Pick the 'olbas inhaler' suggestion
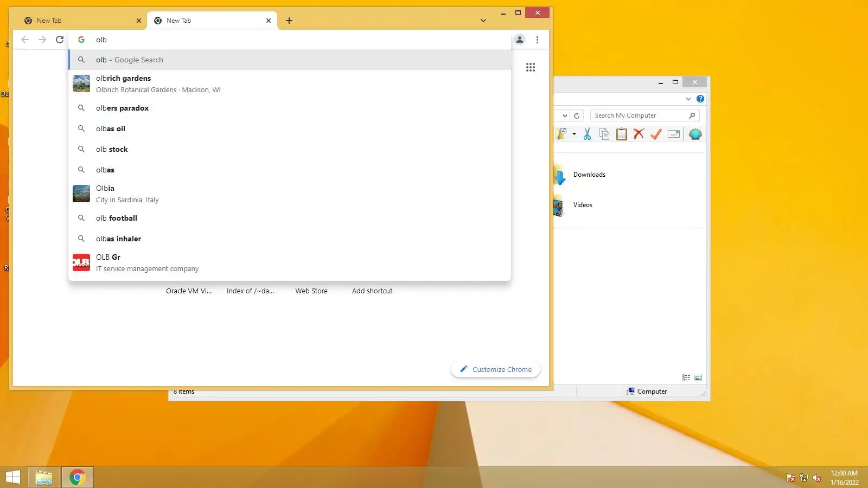 (x=290, y=239)
